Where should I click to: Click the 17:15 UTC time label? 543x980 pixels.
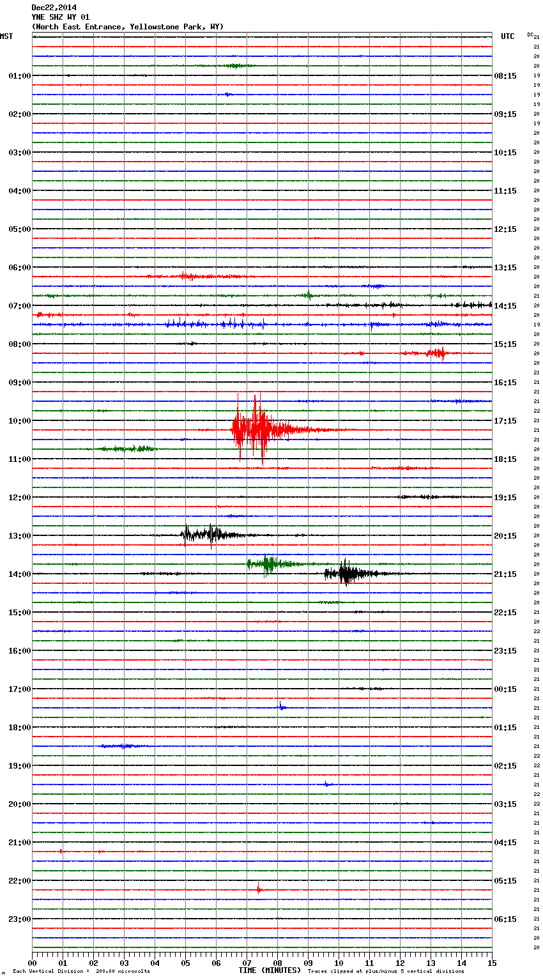point(505,421)
